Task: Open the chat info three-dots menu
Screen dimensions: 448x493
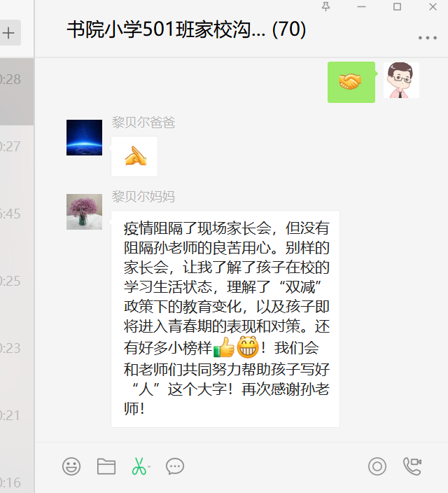Action: pos(428,38)
